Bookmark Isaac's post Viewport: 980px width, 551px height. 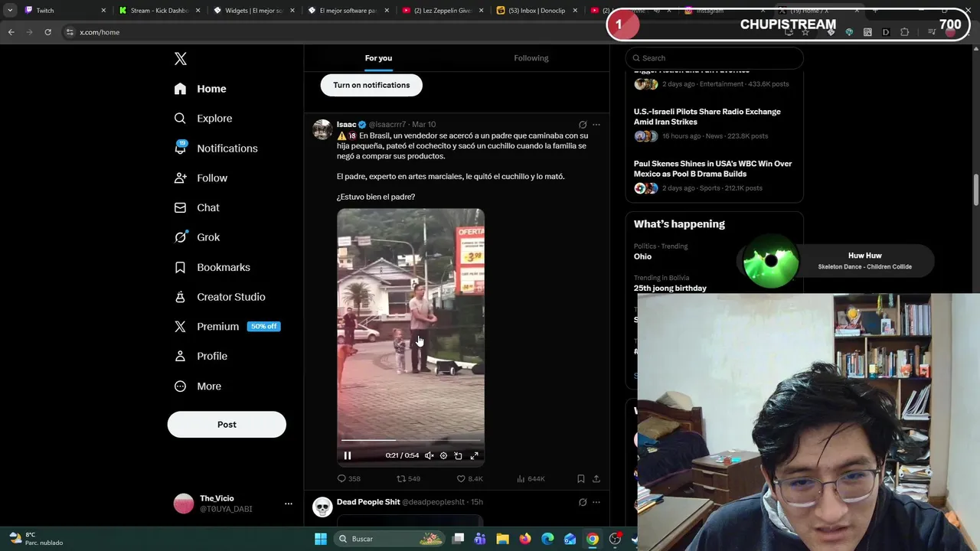coord(581,479)
